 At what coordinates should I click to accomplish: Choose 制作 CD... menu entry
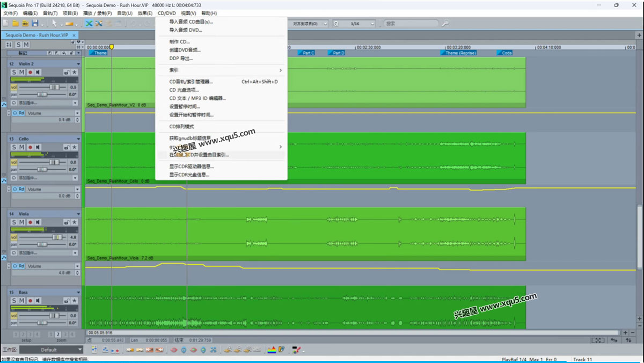click(180, 42)
